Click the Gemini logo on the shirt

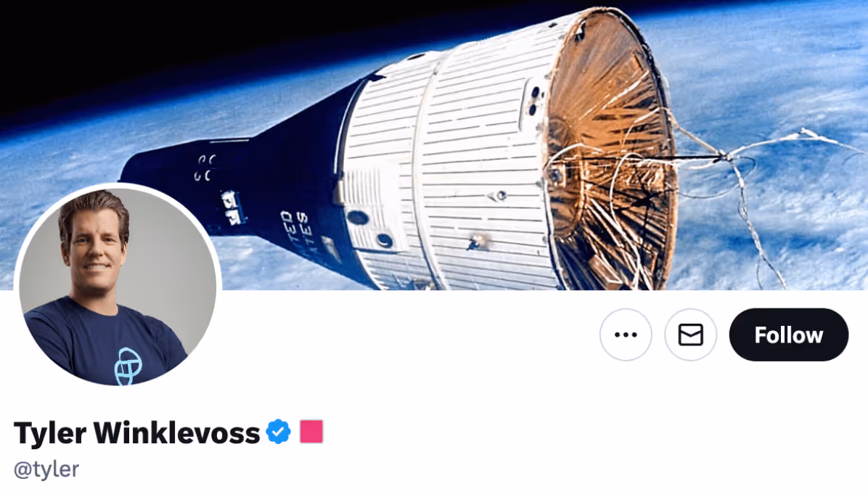128,366
